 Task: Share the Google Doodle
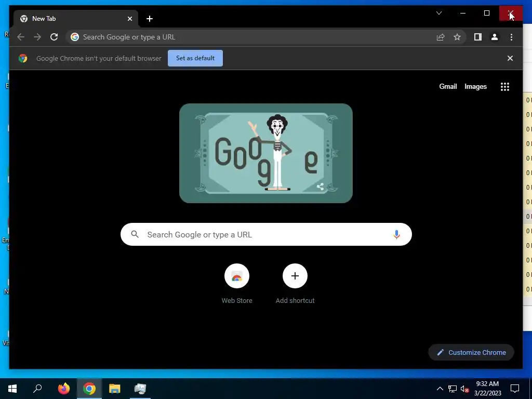point(320,187)
